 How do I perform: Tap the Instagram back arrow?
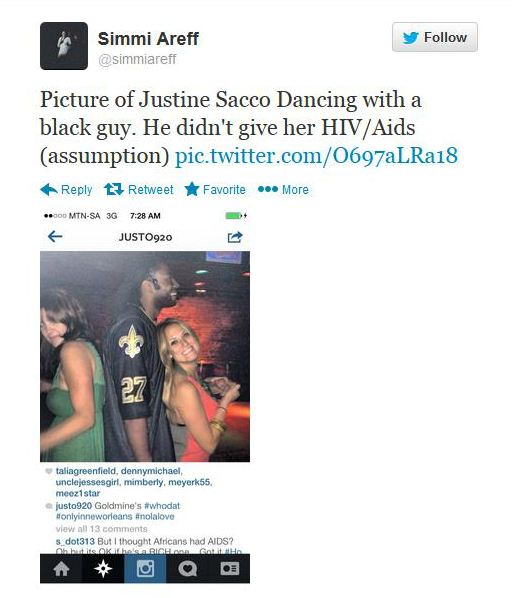coord(55,237)
